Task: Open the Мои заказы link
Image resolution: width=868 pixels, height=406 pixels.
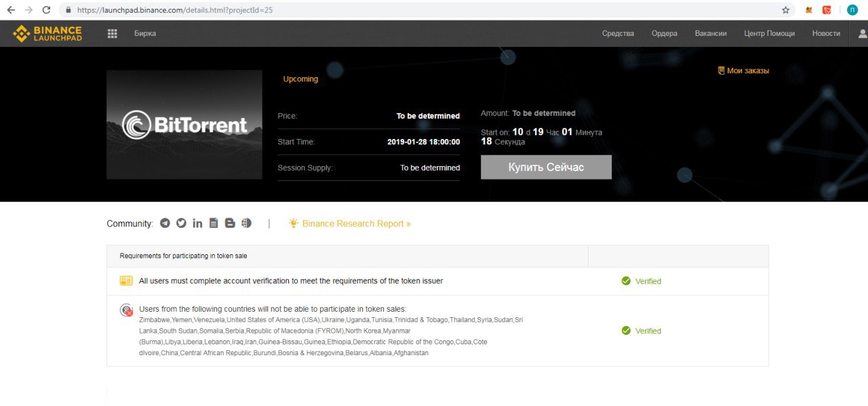Action: (743, 70)
